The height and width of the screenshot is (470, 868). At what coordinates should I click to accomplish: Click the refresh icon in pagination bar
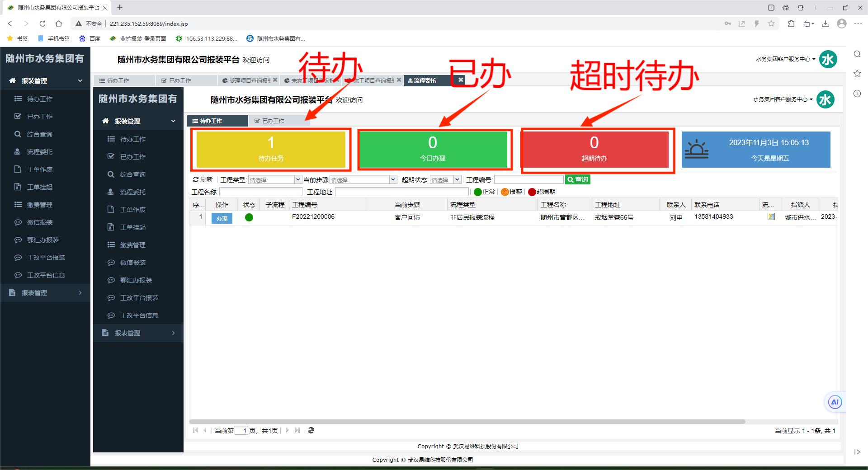point(311,430)
